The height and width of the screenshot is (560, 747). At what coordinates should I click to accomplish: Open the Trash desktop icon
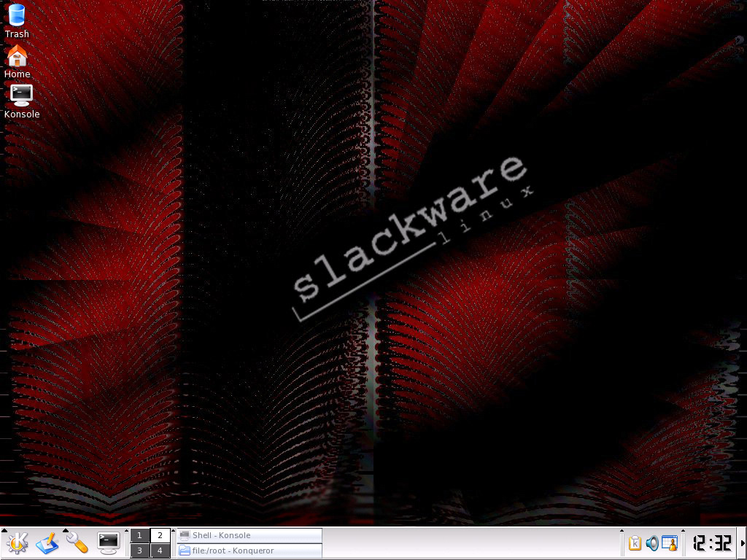(17, 21)
